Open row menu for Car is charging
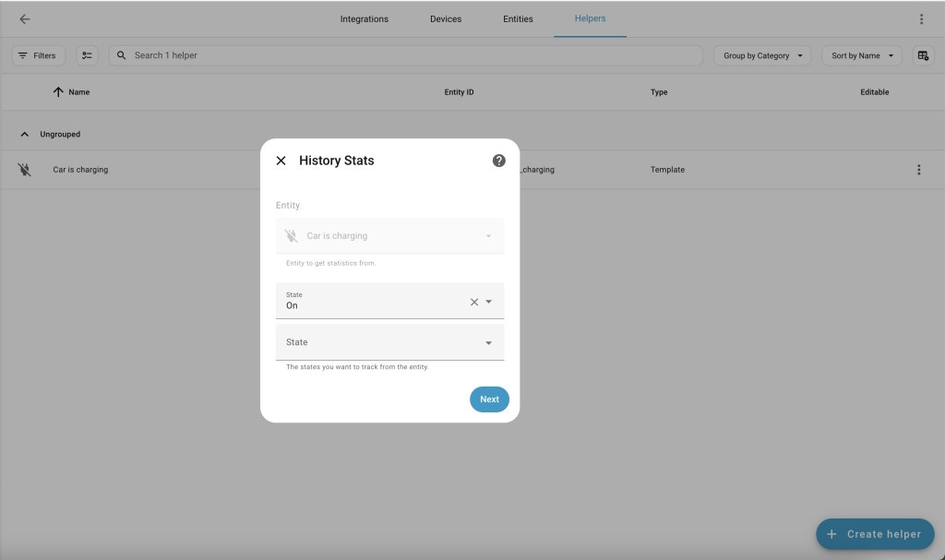Screen dimensions: 945x560 918,170
